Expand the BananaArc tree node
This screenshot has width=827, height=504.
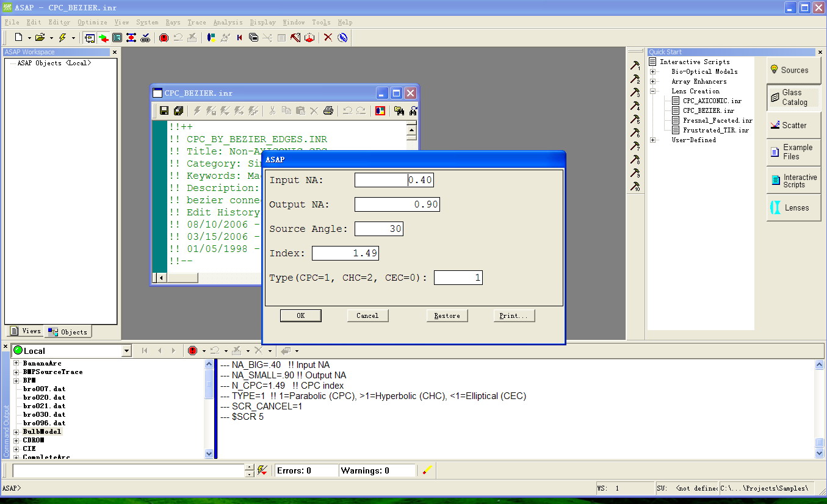coord(16,363)
